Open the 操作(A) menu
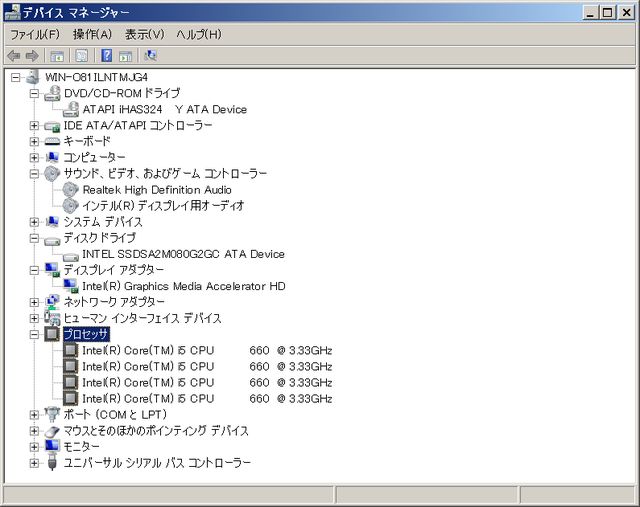 (x=92, y=34)
